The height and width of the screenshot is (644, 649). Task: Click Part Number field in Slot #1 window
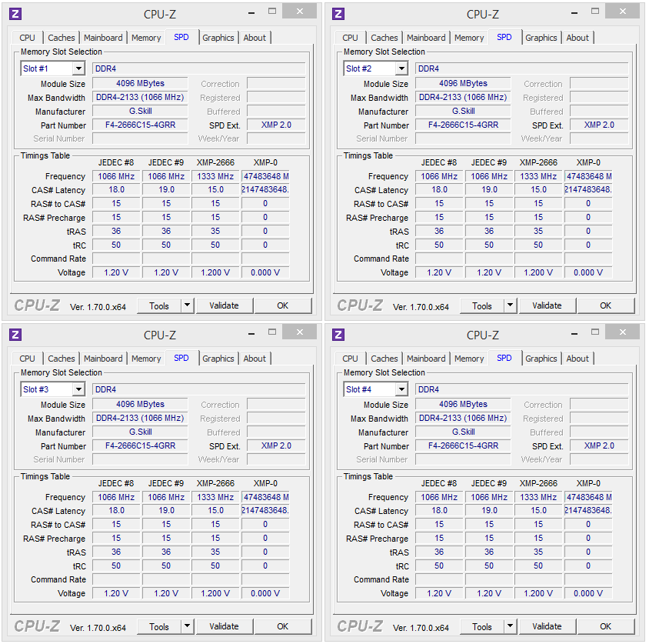[x=140, y=125]
